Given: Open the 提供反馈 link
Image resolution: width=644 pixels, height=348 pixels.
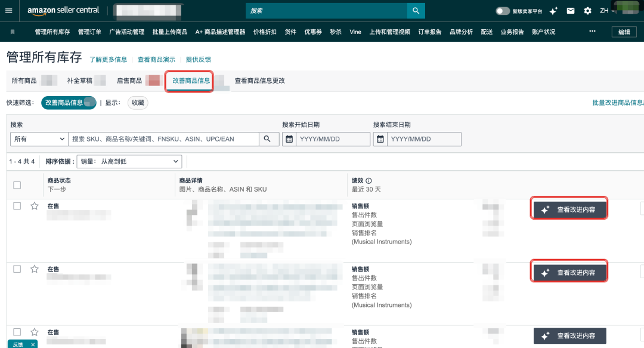Looking at the screenshot, I should point(199,60).
